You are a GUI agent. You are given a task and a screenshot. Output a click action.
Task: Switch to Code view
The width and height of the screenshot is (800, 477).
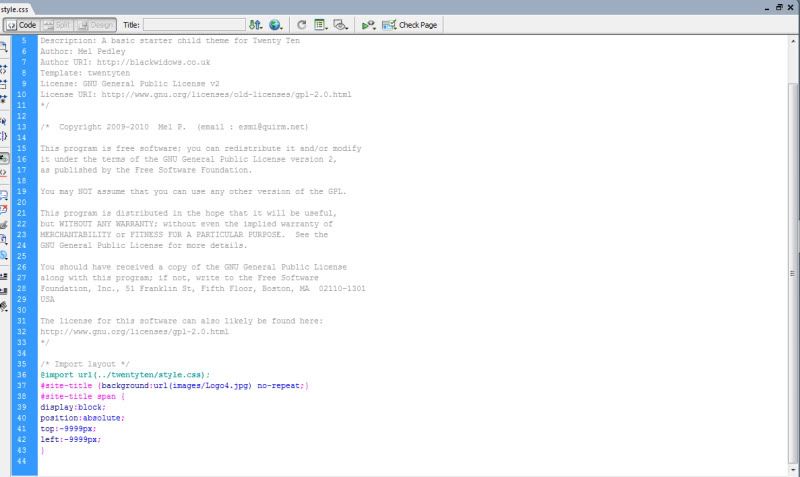coord(21,24)
